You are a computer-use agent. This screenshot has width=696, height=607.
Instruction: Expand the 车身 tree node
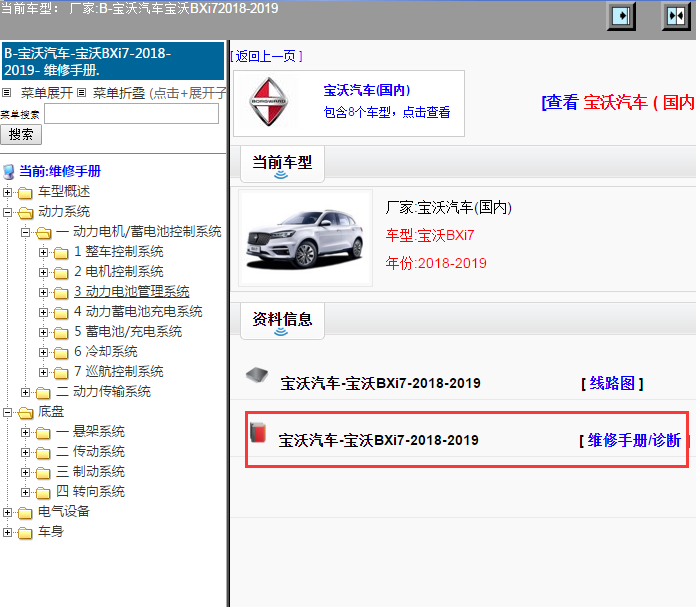tap(7, 532)
